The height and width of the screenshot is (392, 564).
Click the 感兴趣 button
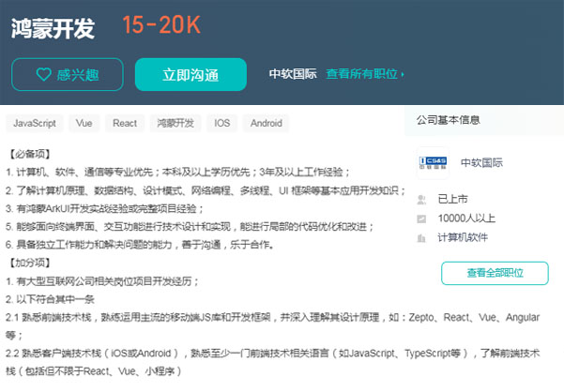click(68, 74)
